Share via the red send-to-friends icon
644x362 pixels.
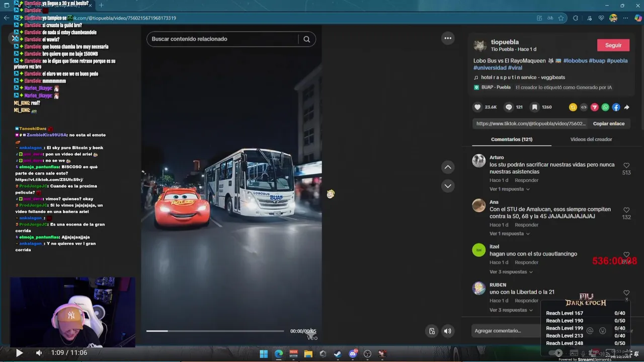[595, 107]
